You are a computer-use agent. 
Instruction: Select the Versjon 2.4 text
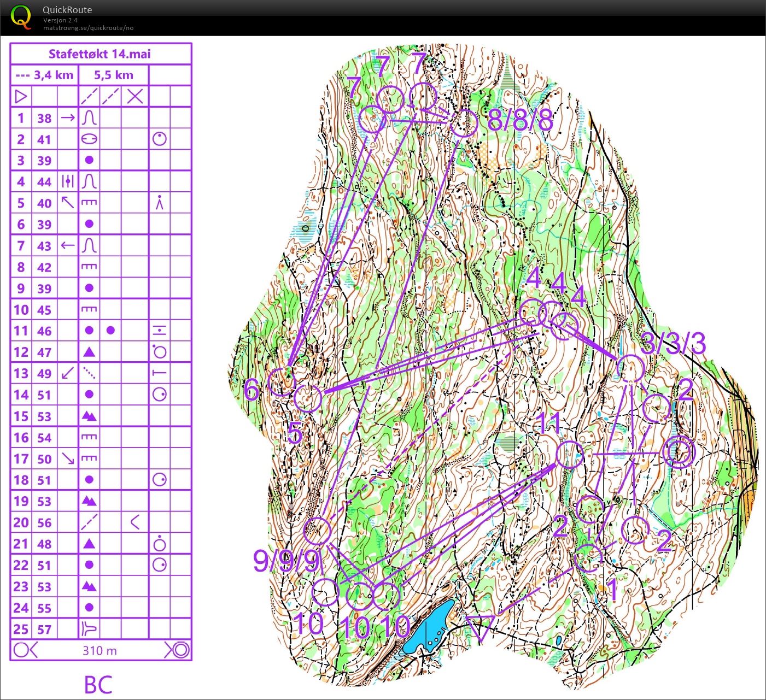pyautogui.click(x=60, y=20)
